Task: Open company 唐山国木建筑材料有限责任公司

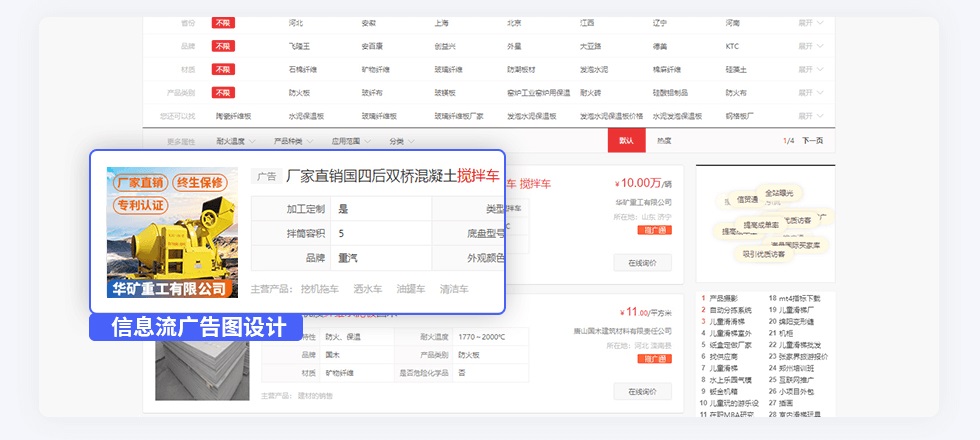Action: pos(622,331)
